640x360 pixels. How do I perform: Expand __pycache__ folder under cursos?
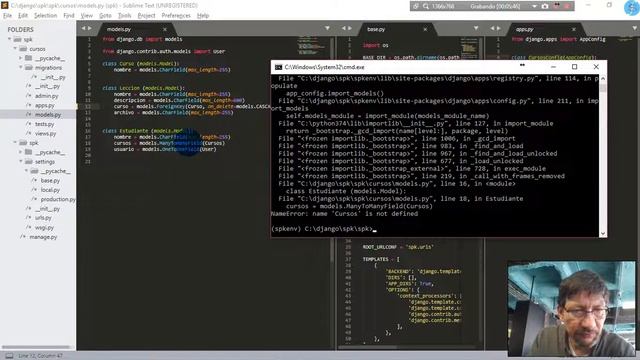21,58
